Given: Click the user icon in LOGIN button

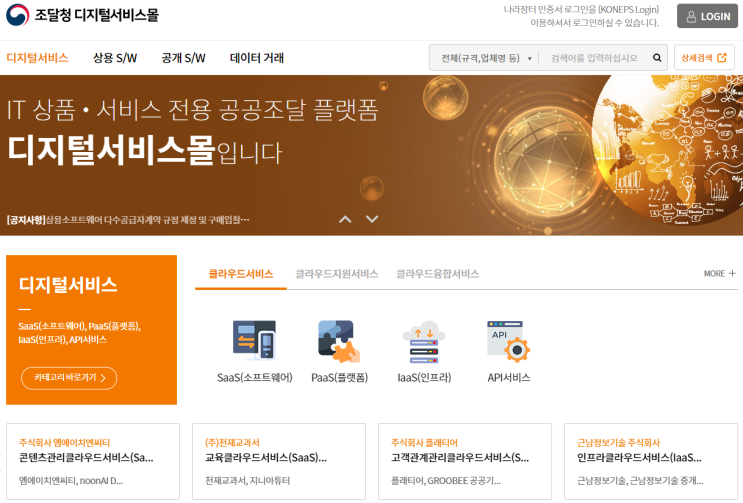Looking at the screenshot, I should pos(691,17).
